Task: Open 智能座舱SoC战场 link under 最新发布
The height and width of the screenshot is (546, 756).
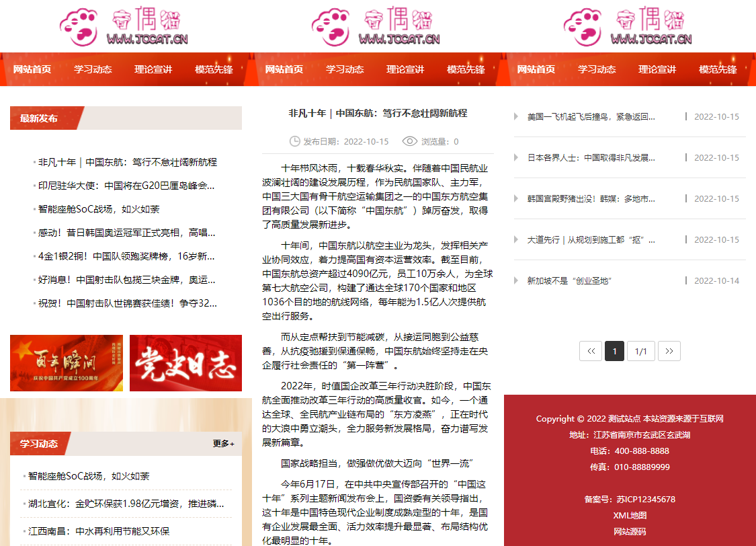Action: tap(98, 209)
